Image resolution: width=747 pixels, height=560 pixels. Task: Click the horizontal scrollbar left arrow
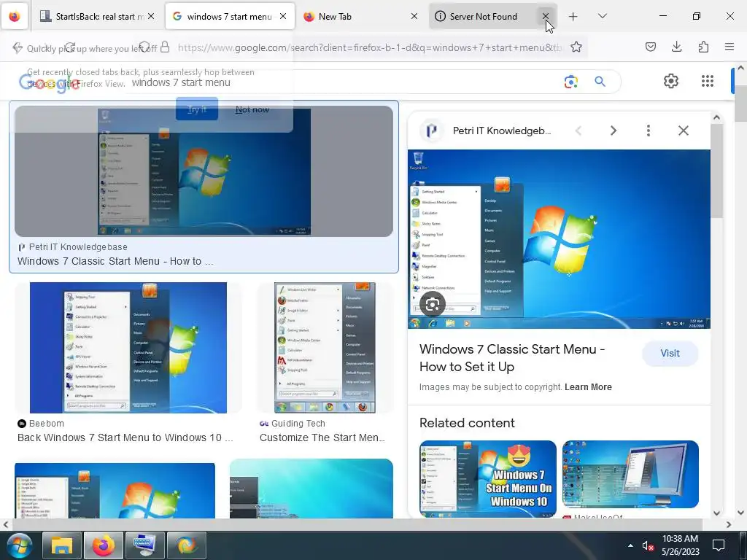pyautogui.click(x=6, y=524)
